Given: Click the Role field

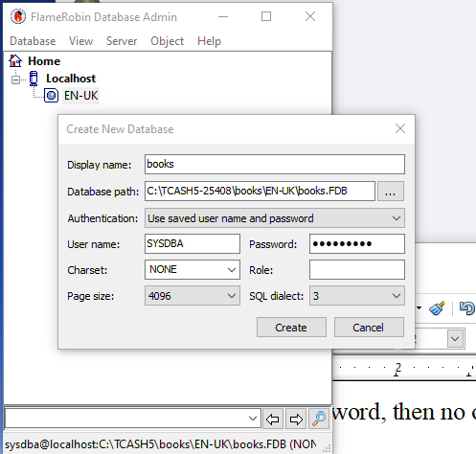Looking at the screenshot, I should [357, 270].
